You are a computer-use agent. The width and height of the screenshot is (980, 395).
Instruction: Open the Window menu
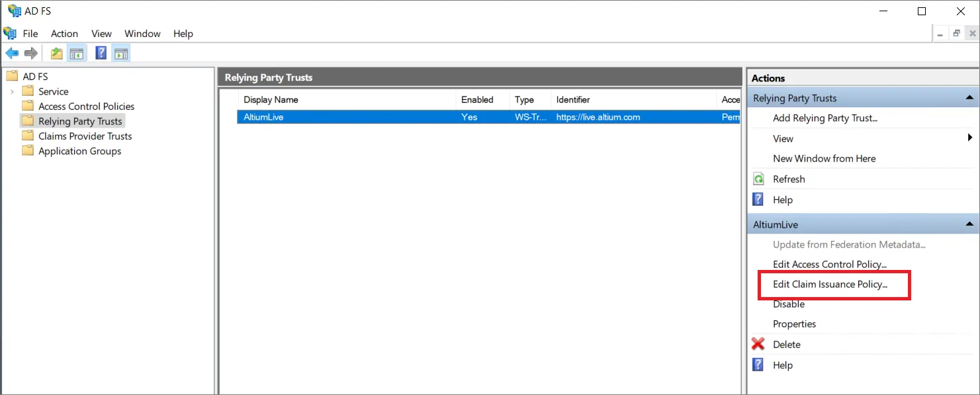142,33
